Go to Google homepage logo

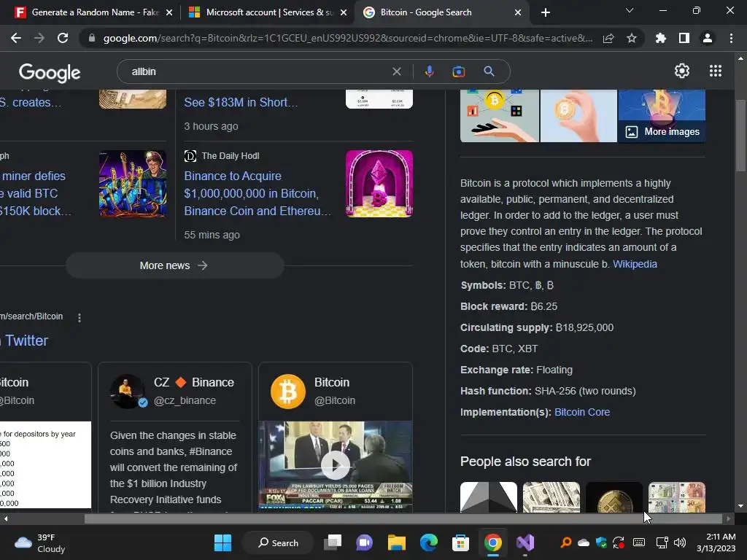(50, 72)
